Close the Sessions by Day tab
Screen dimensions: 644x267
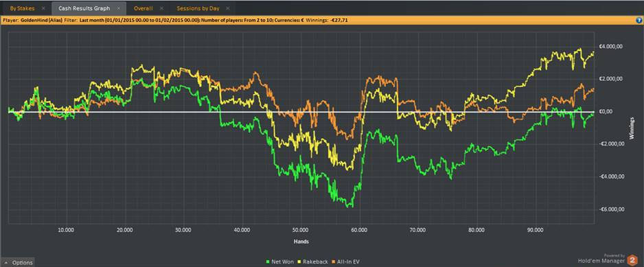point(228,8)
